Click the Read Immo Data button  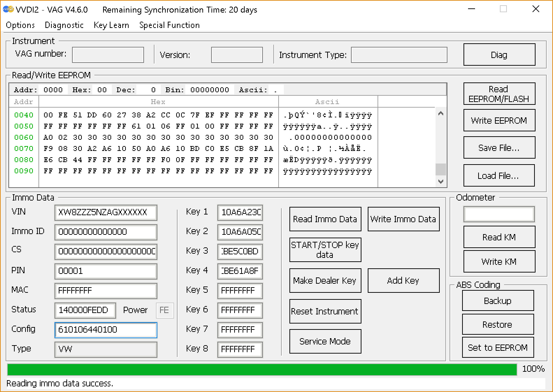click(x=325, y=219)
